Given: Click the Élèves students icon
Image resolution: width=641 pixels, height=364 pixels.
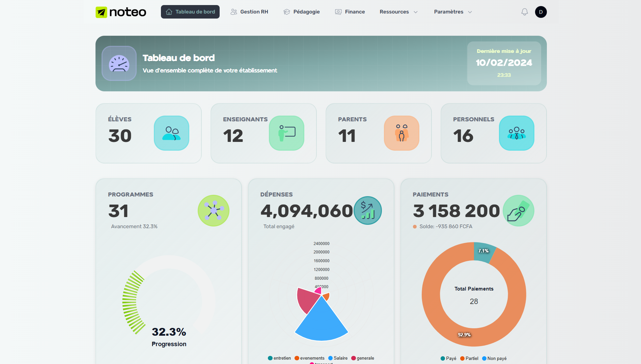Looking at the screenshot, I should coord(171,133).
